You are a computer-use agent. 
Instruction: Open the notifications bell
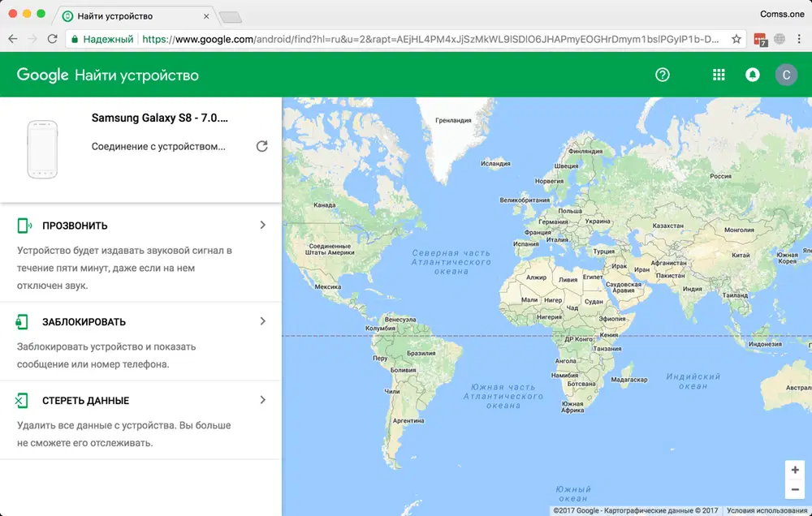click(x=753, y=75)
